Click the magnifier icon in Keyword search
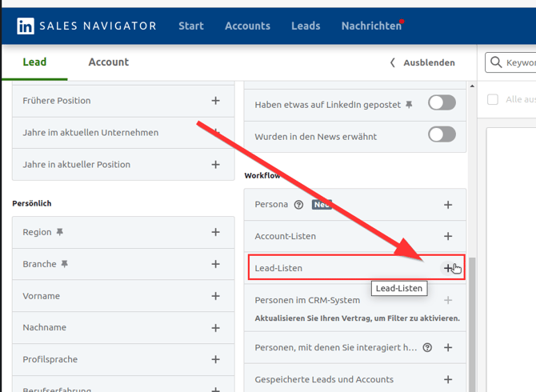Screen dimensions: 536x392 click(497, 62)
